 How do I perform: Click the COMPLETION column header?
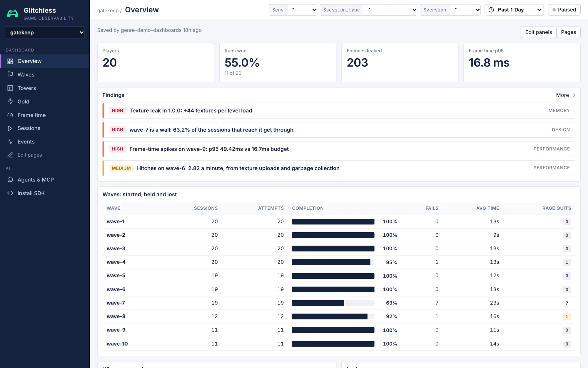308,208
